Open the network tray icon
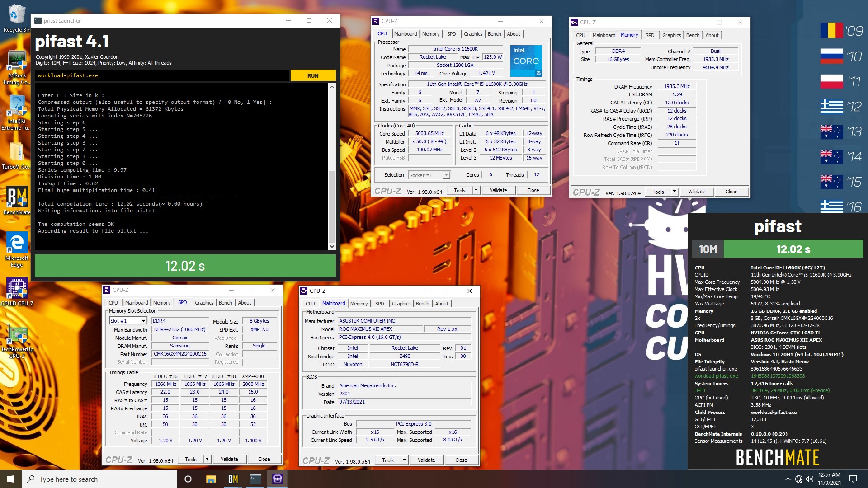 click(x=799, y=479)
